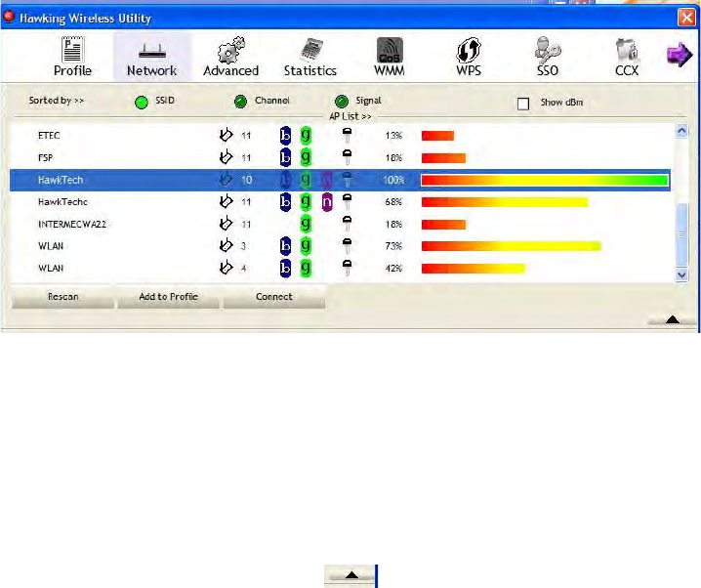Click the AP list scrollbar thumb
Viewport: 701px width, 588px height.
[681, 234]
